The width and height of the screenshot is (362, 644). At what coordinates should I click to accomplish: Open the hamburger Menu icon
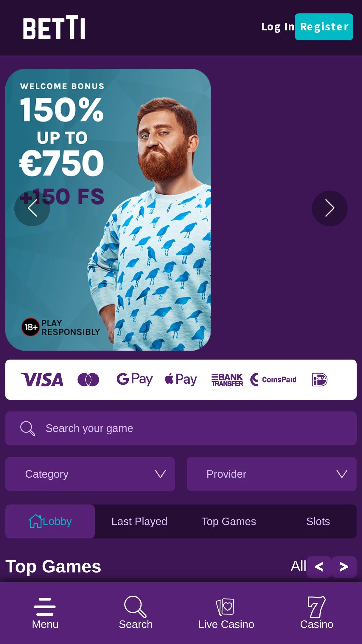pyautogui.click(x=45, y=607)
